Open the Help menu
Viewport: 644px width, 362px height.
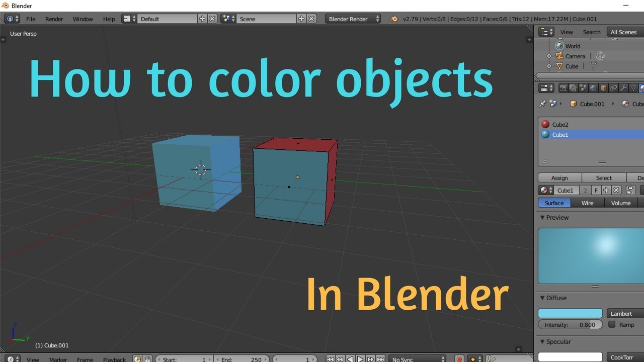coord(109,19)
